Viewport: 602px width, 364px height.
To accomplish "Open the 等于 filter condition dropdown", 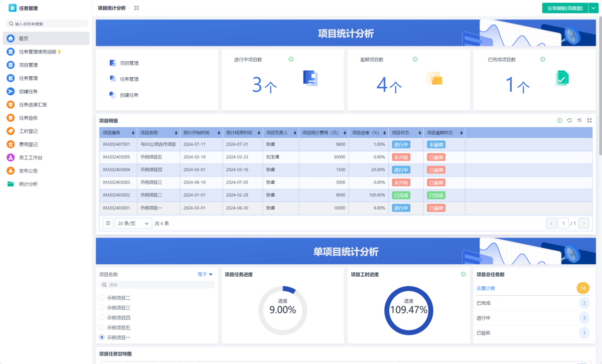I will (205, 274).
